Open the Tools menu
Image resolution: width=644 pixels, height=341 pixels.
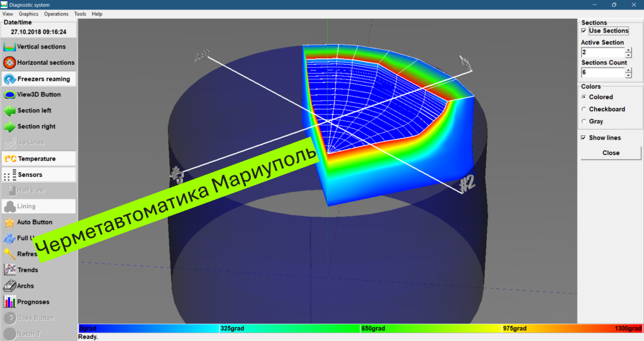tap(80, 14)
